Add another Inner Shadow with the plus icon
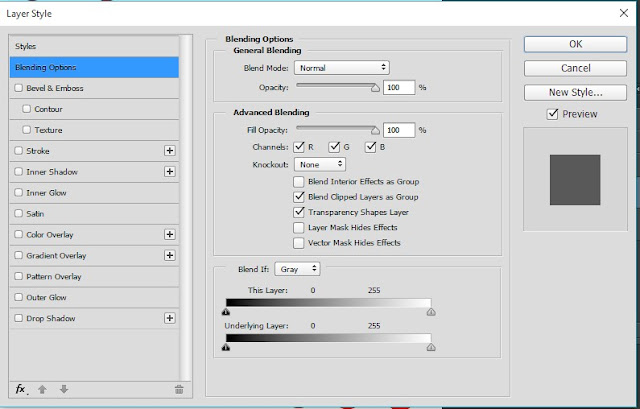Viewport: 640px width, 409px height. [x=170, y=171]
